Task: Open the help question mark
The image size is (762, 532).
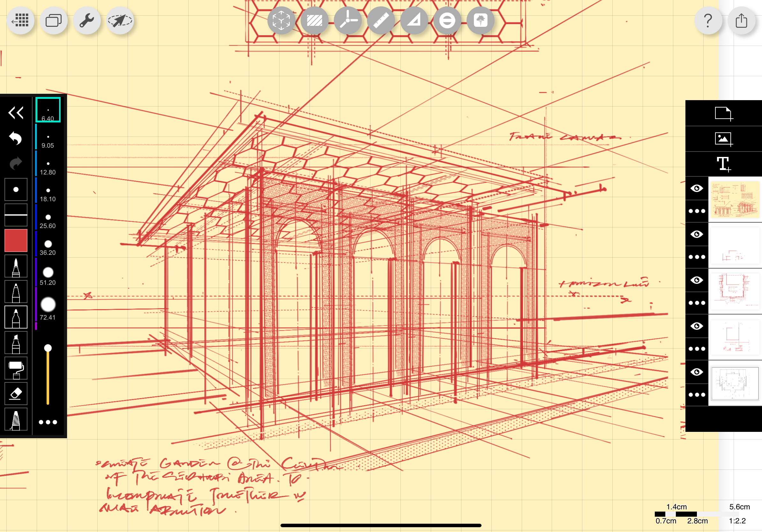Action: click(x=708, y=20)
